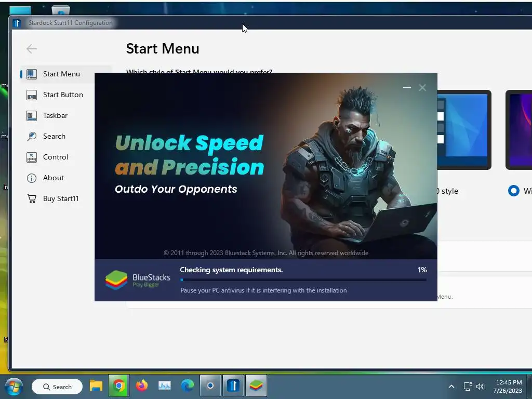Go back using the arrow in Start11 Configuration
This screenshot has height=399, width=532.
(x=32, y=49)
